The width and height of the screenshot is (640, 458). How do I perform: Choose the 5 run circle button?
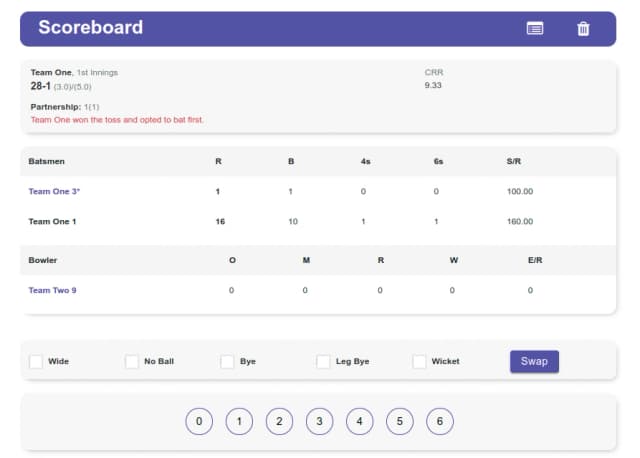pos(400,421)
